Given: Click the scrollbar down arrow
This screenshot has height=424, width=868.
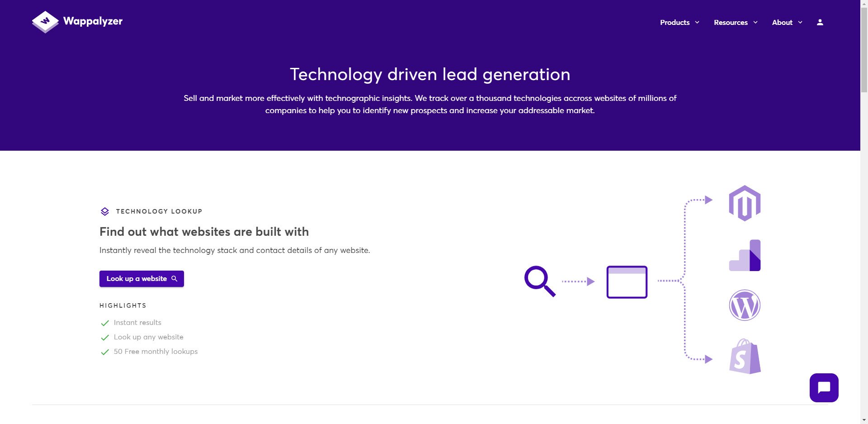Looking at the screenshot, I should pos(864,420).
